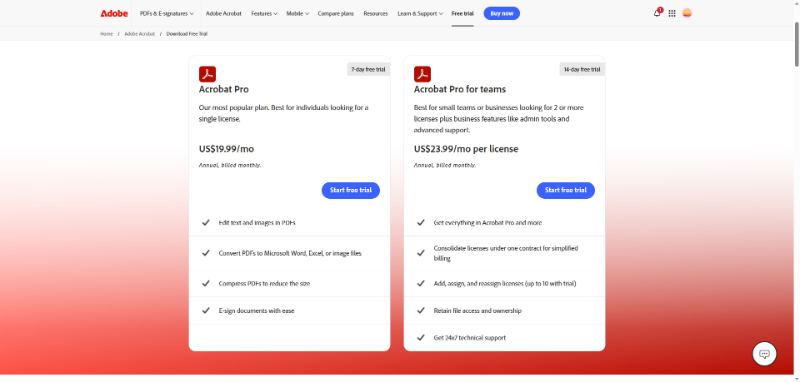Screen dimensions: 800x382
Task: Click the page vertical scrollbar thumb
Action: click(x=796, y=43)
